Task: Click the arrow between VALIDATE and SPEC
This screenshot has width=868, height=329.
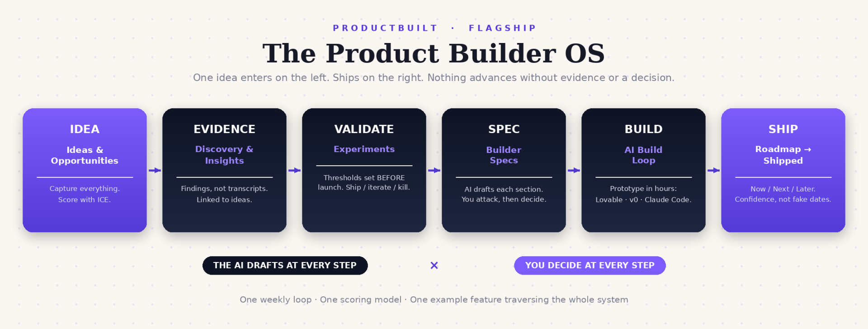Action: pyautogui.click(x=434, y=170)
